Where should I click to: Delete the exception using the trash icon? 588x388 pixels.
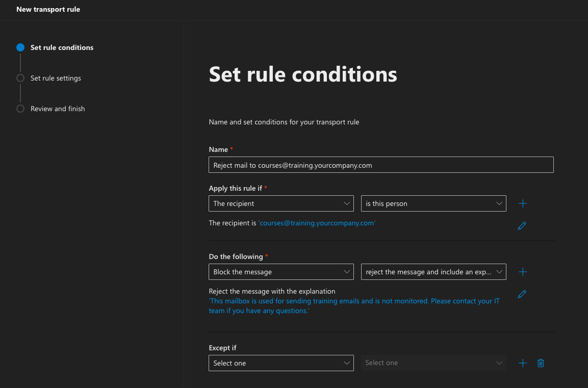click(541, 363)
